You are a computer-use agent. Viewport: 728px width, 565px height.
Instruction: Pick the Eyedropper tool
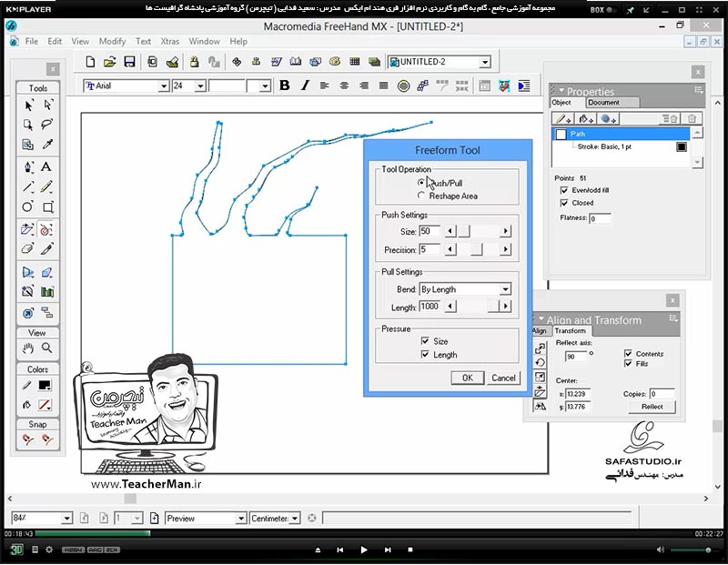[47, 145]
